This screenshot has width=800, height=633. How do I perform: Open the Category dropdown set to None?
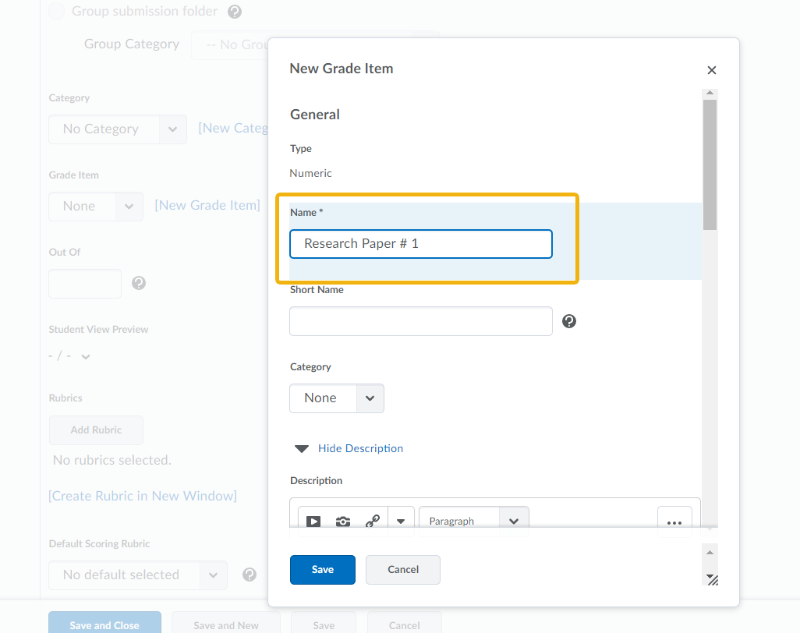point(336,398)
